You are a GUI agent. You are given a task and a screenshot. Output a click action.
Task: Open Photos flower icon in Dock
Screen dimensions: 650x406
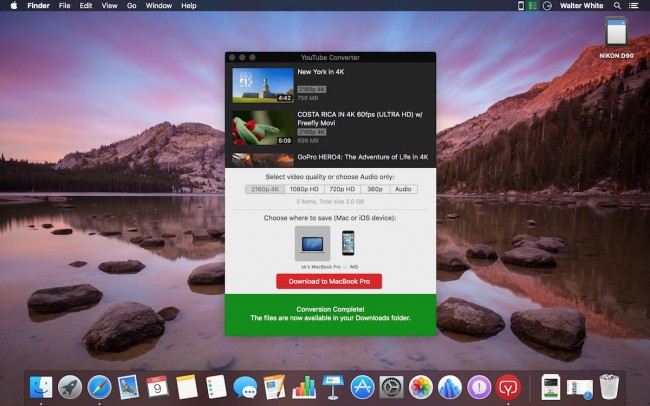421,387
